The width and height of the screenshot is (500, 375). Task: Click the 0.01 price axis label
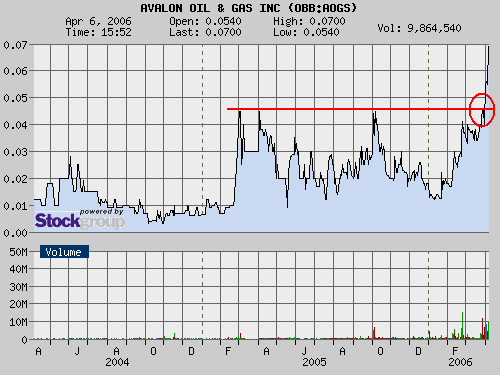click(x=15, y=206)
